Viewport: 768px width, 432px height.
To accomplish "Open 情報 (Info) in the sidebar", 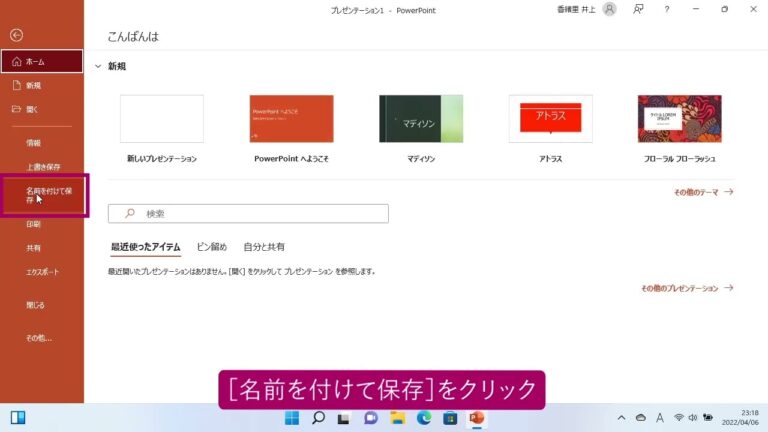I will point(33,143).
